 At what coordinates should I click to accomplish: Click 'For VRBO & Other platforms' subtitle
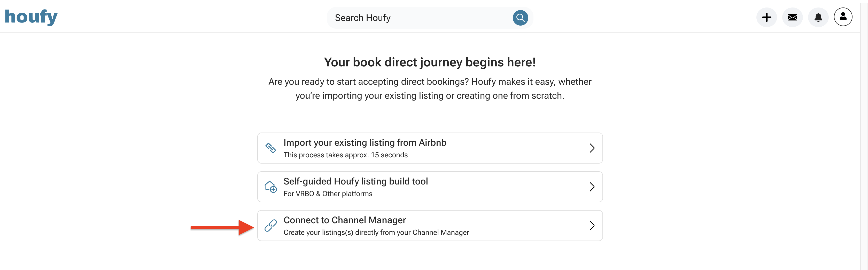click(328, 194)
